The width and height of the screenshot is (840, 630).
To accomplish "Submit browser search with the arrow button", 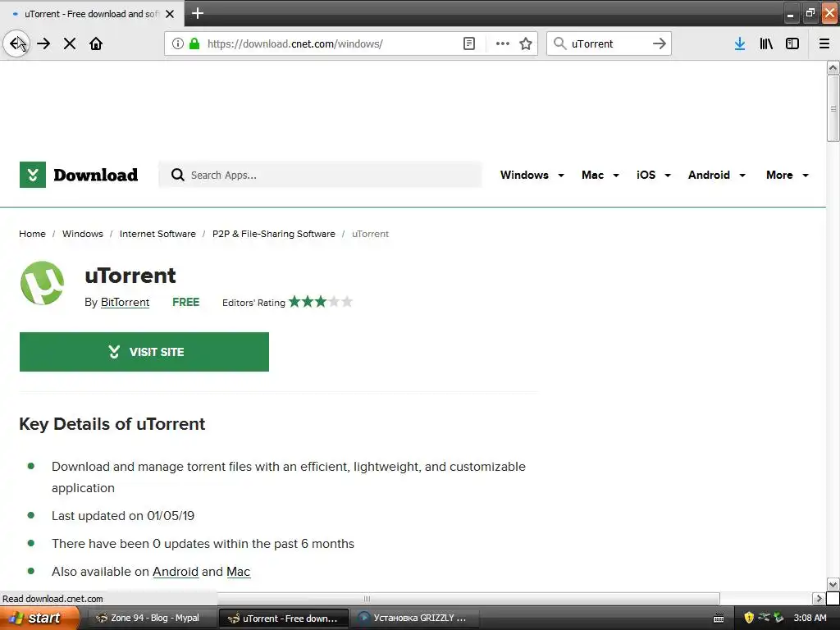I will coord(660,43).
